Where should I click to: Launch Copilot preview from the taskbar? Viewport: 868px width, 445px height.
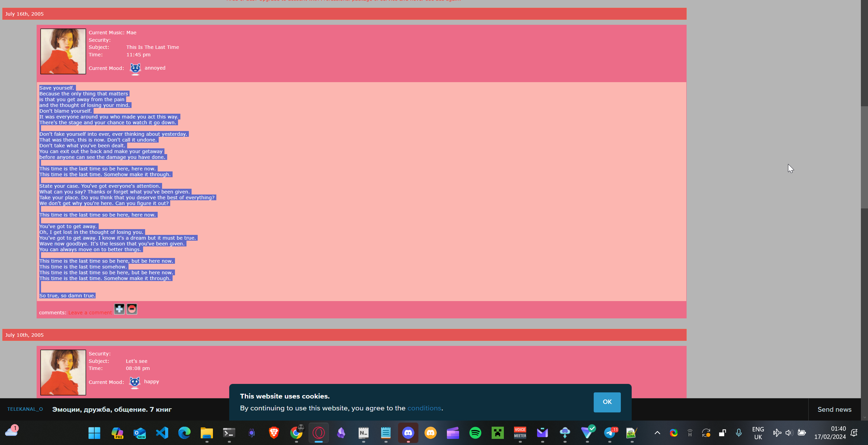point(117,433)
